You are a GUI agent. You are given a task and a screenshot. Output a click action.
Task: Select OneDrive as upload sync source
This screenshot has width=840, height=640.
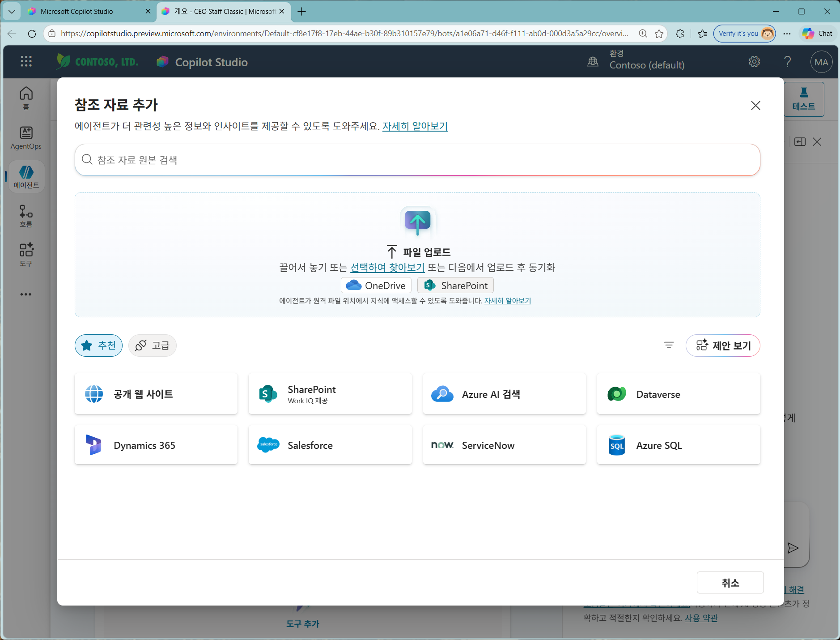(x=376, y=286)
